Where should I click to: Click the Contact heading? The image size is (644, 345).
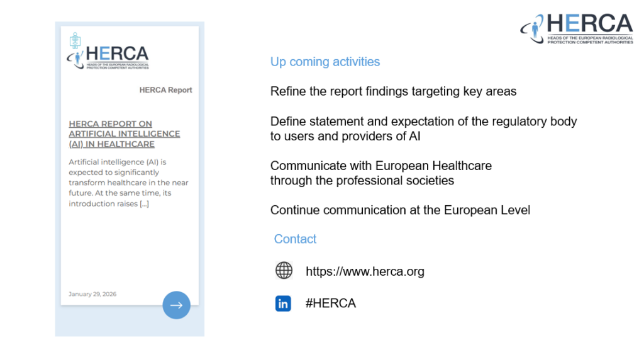295,239
